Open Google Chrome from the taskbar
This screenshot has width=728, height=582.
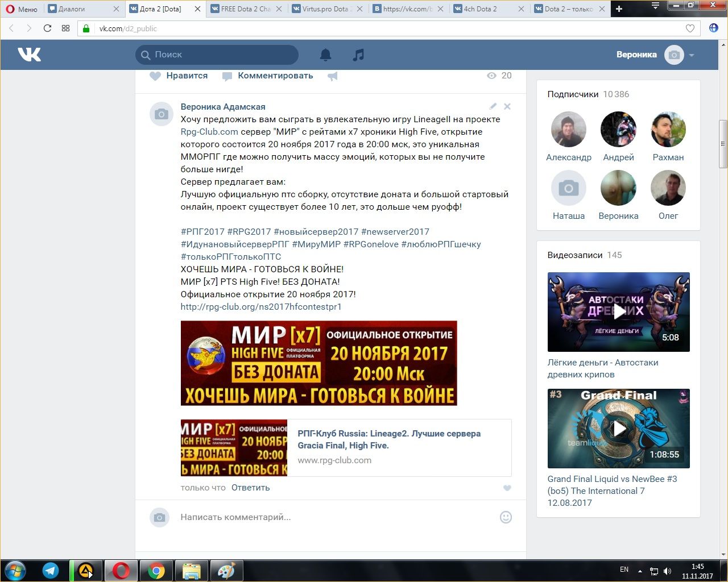coord(156,571)
